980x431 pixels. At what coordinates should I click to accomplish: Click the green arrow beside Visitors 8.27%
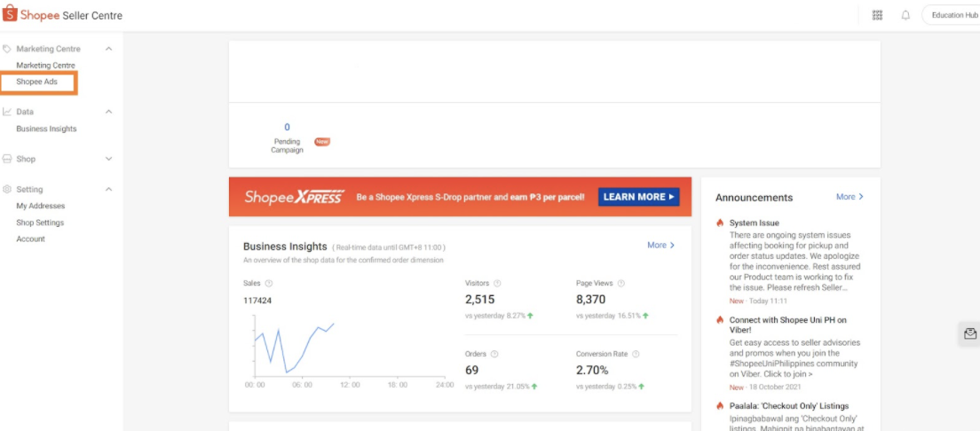(530, 316)
